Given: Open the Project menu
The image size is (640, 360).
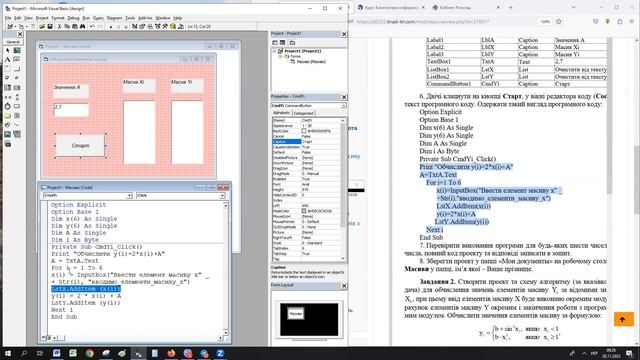Looking at the screenshot, I should pos(42,18).
